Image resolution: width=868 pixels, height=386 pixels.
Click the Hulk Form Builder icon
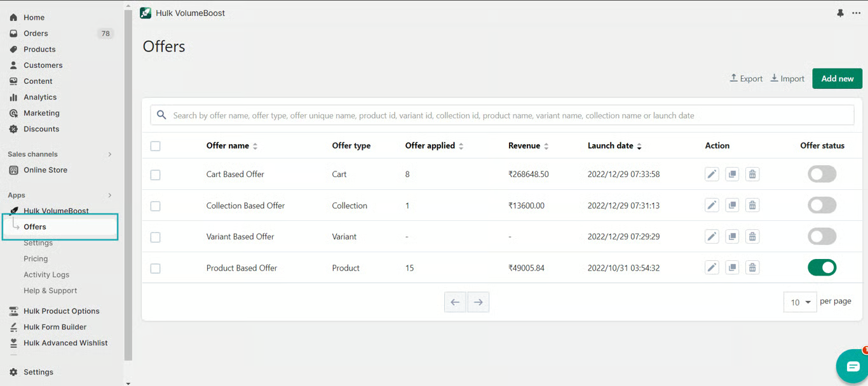pos(13,327)
